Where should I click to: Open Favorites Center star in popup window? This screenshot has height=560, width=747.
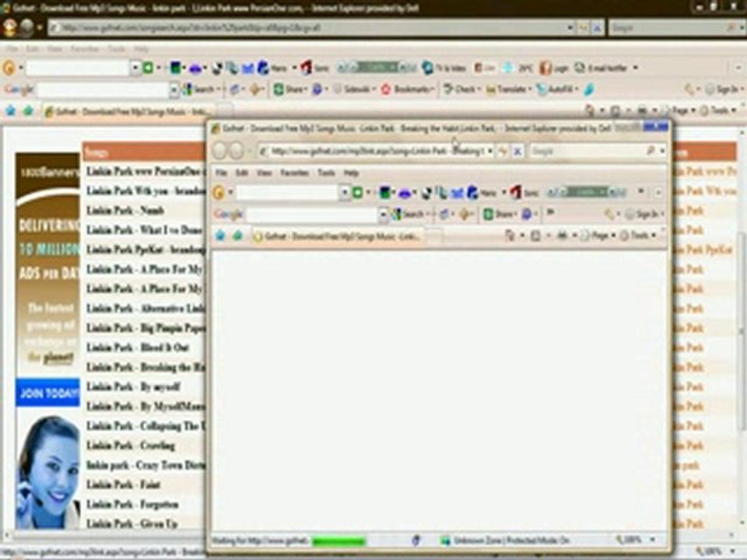[x=220, y=235]
